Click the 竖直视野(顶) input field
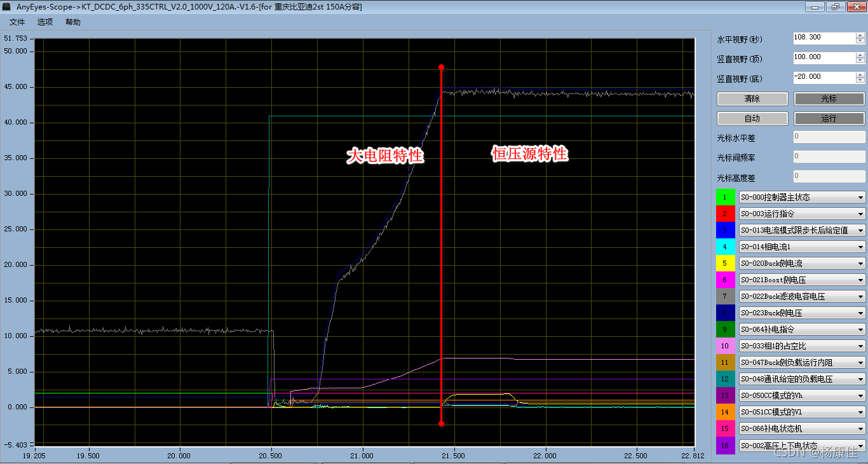Viewport: 868px width, 464px height. pos(824,58)
